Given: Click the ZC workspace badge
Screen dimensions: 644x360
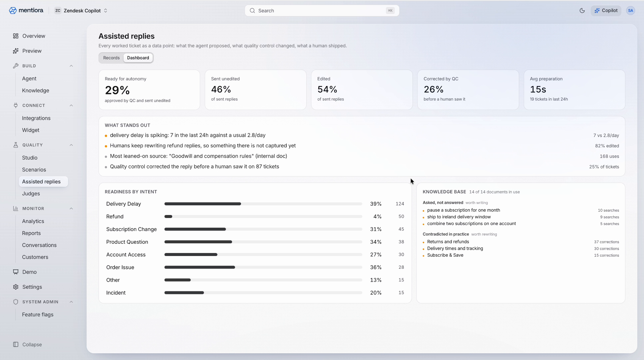Looking at the screenshot, I should [x=58, y=11].
